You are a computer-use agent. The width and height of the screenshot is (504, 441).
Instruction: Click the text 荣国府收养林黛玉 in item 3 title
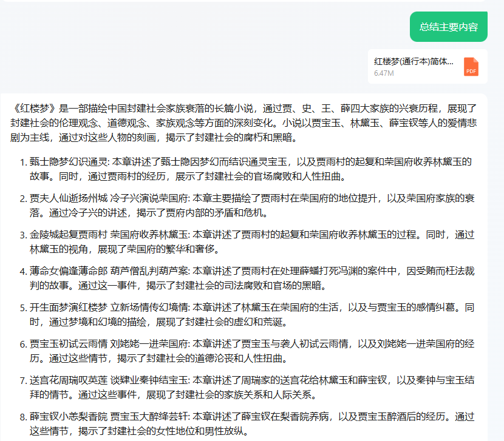(149, 235)
